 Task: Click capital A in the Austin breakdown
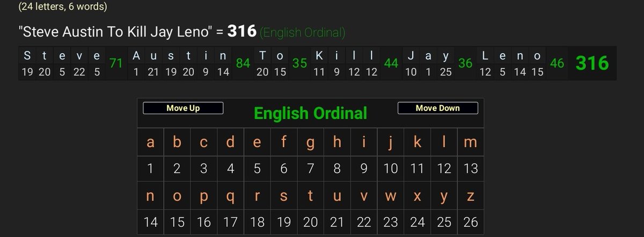(x=136, y=55)
